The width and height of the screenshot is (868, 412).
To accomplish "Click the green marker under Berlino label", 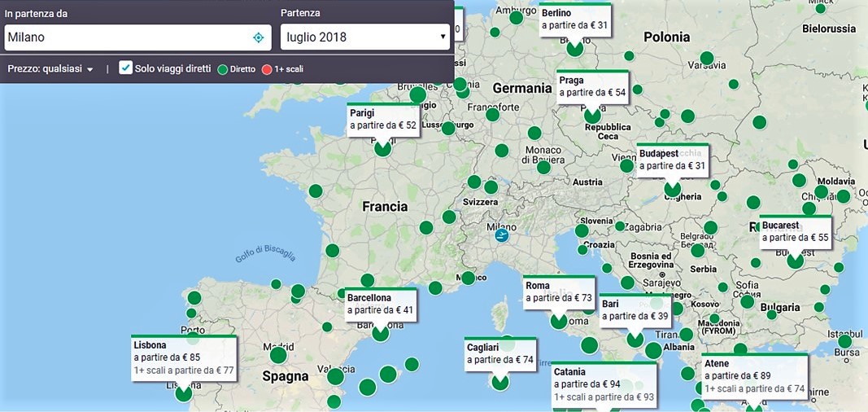I will coord(575,47).
